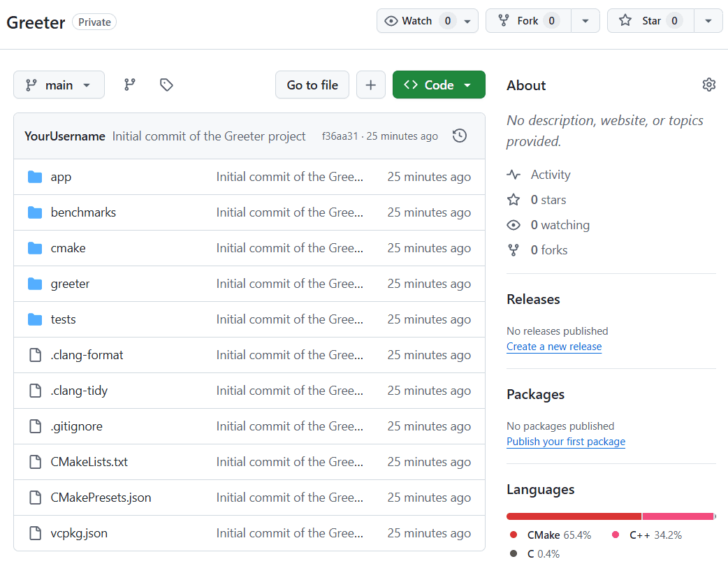Screen dimensions: 728x573
Task: Star the repository using star icon
Action: point(625,20)
